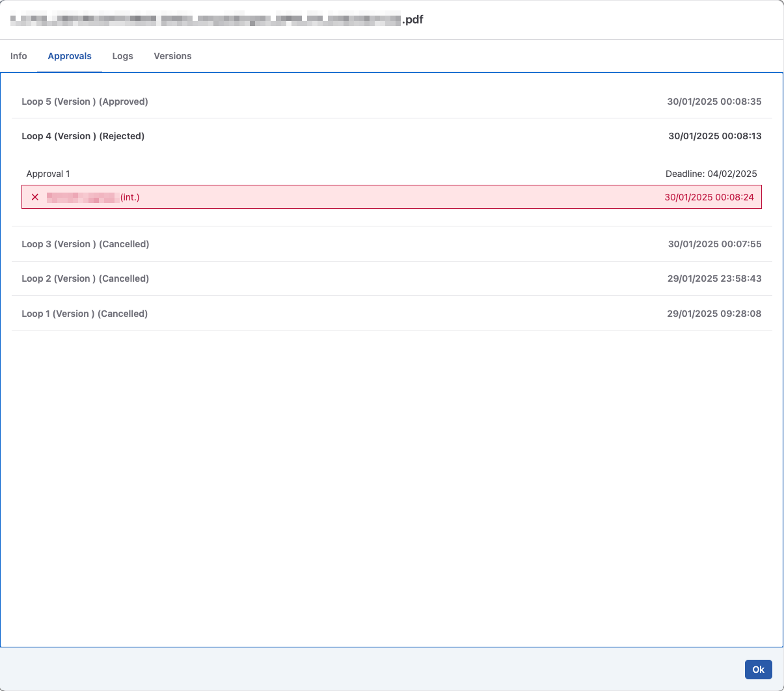784x691 pixels.
Task: Click the Approval 1 label
Action: (x=48, y=174)
